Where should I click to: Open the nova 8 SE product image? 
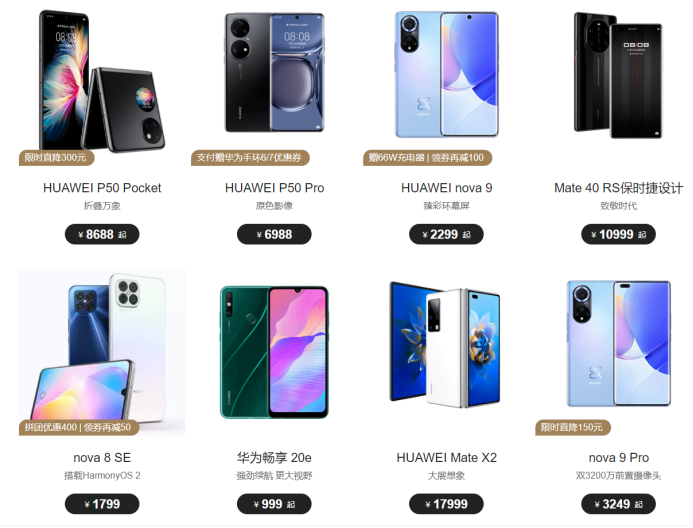pos(102,352)
